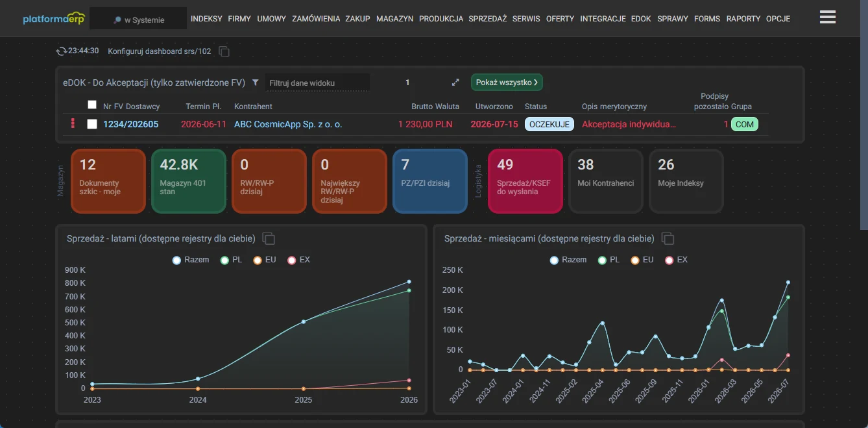Open the ZAKUP menu
This screenshot has height=428, width=868.
[358, 19]
